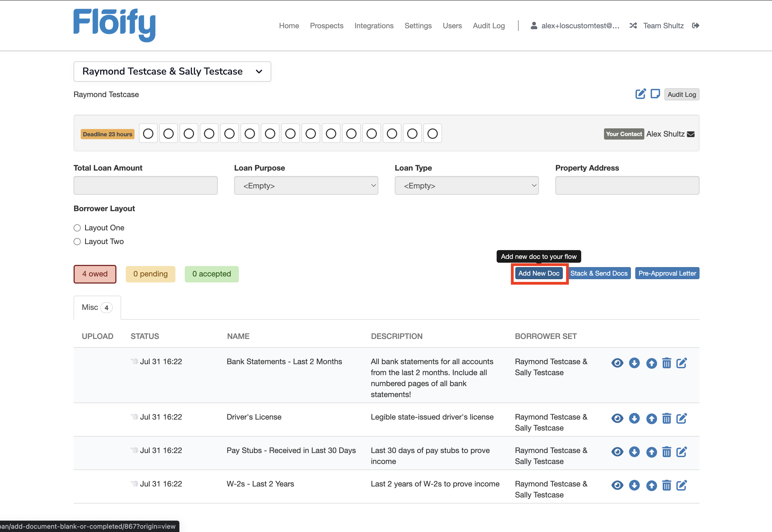This screenshot has height=532, width=772.
Task: Filter by the 4 owed badge
Action: 95,274
